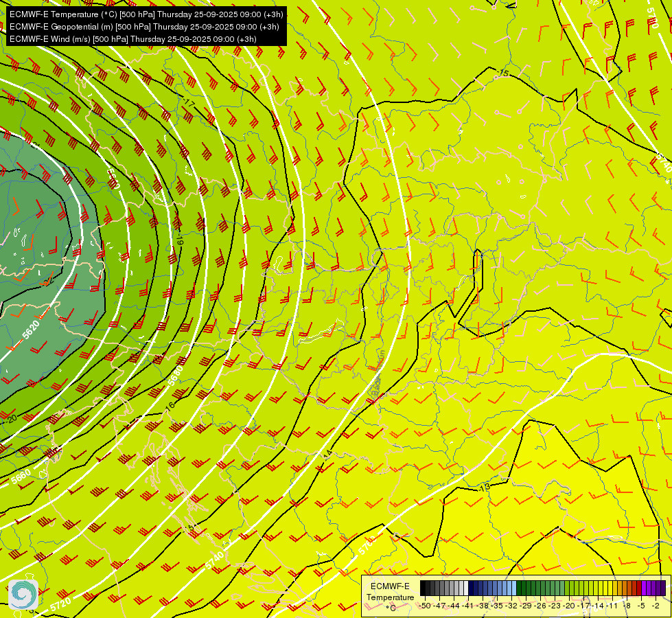Click the 5680 geopotential contour label
Image resolution: width=672 pixels, height=618 pixels.
[x=175, y=375]
